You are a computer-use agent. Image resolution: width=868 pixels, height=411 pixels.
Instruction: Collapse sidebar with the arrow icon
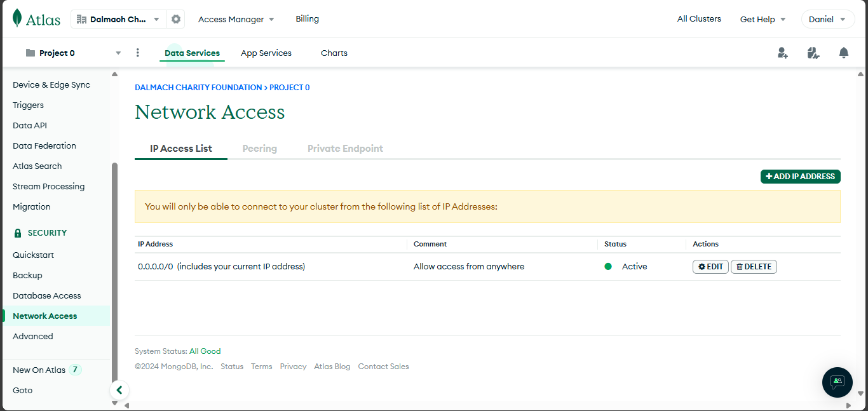click(x=119, y=390)
